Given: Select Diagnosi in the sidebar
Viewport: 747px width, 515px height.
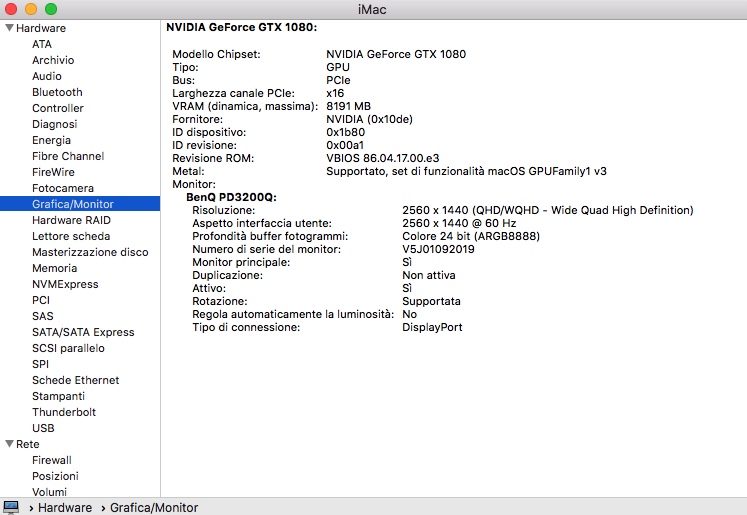Looking at the screenshot, I should click(54, 124).
